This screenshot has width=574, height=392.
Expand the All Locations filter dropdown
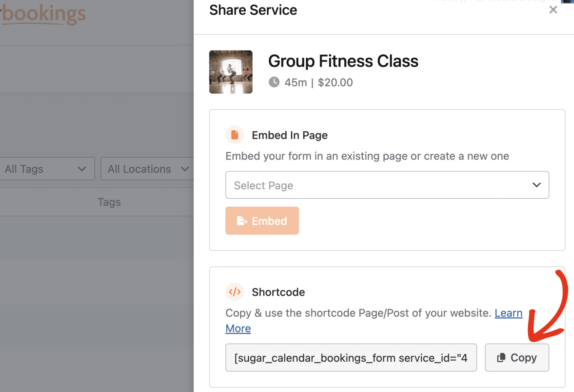coord(147,169)
